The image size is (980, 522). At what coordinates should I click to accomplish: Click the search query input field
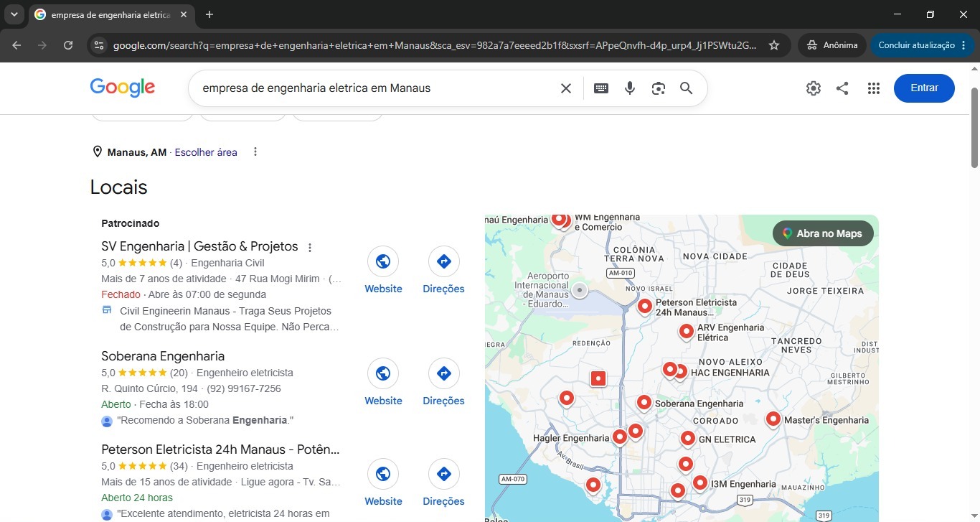click(374, 88)
